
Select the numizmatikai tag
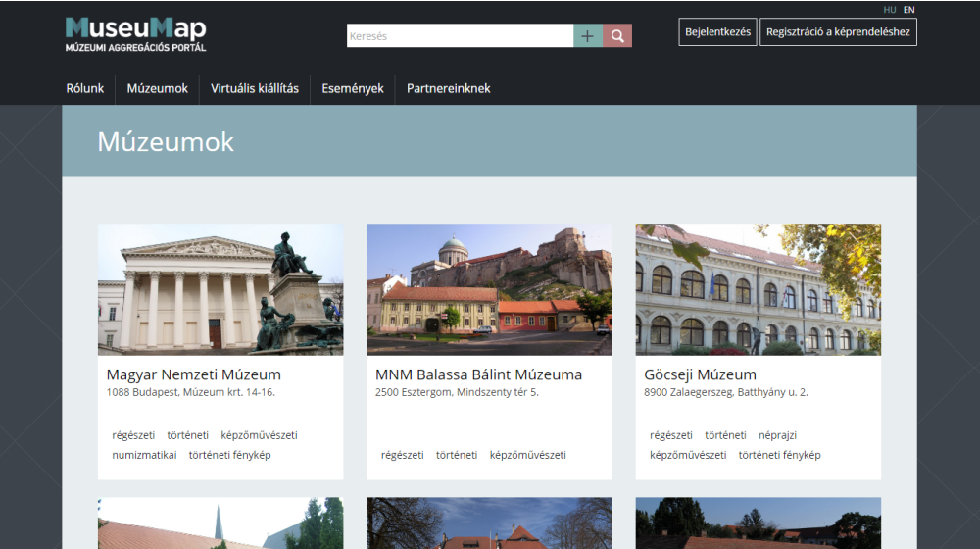(144, 455)
